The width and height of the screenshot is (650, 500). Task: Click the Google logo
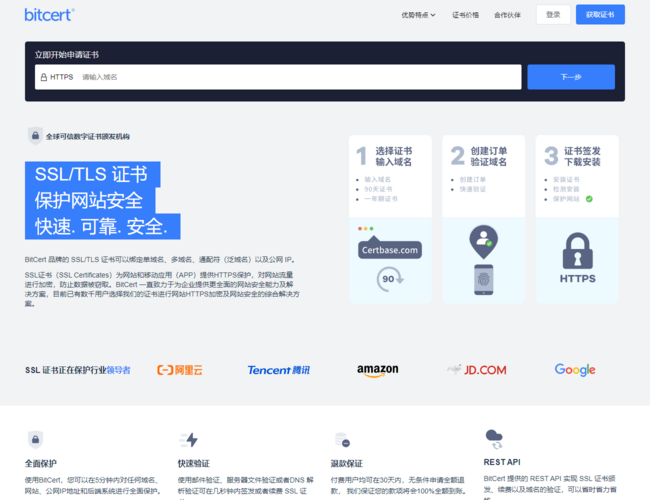(x=575, y=370)
